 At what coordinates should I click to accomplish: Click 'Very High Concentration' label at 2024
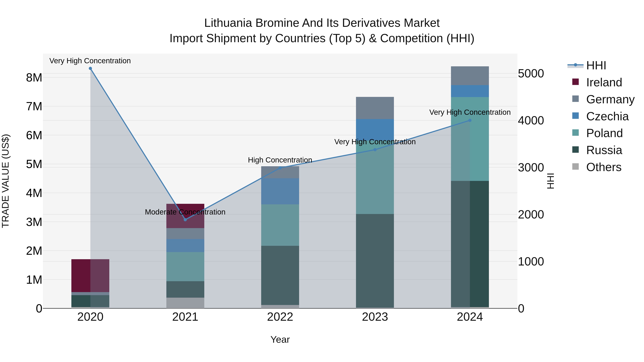(470, 112)
